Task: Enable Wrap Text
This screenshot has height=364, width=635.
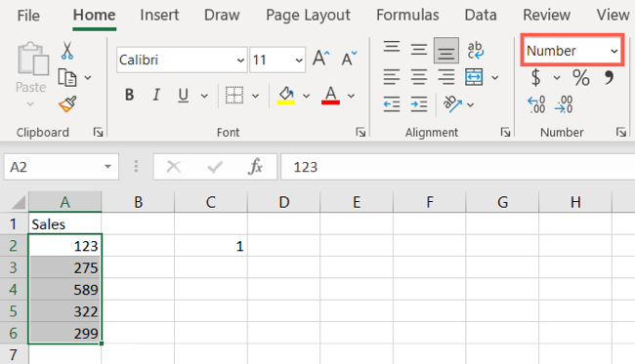Action: 475,50
